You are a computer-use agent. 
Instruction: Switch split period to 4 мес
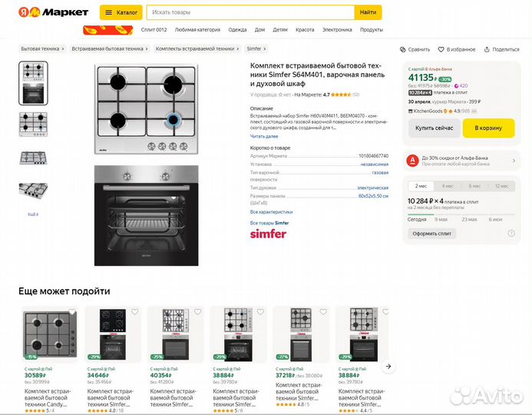[x=448, y=186]
